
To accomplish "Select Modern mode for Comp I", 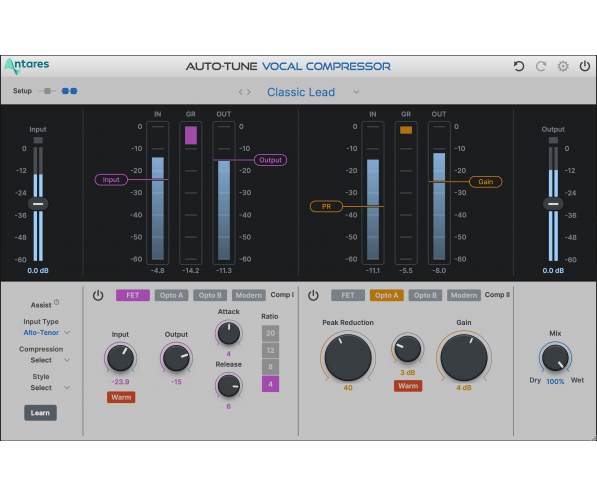I will [x=249, y=296].
